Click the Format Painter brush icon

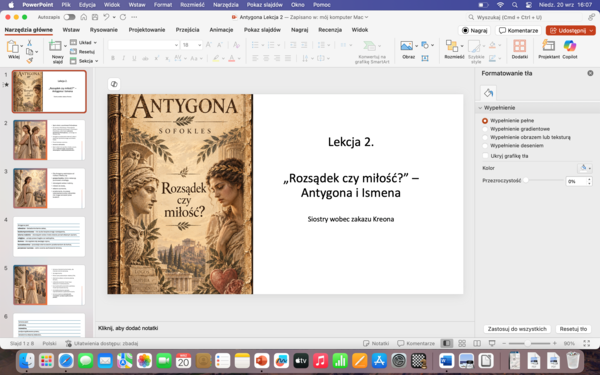[x=29, y=60]
